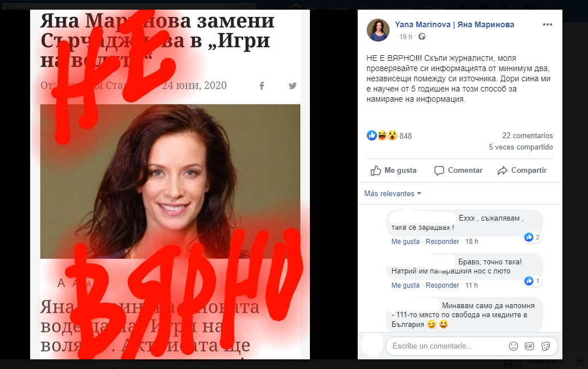Screen dimensions: 588x369
Task: Click the Twitter share icon in the article
Action: (x=292, y=86)
